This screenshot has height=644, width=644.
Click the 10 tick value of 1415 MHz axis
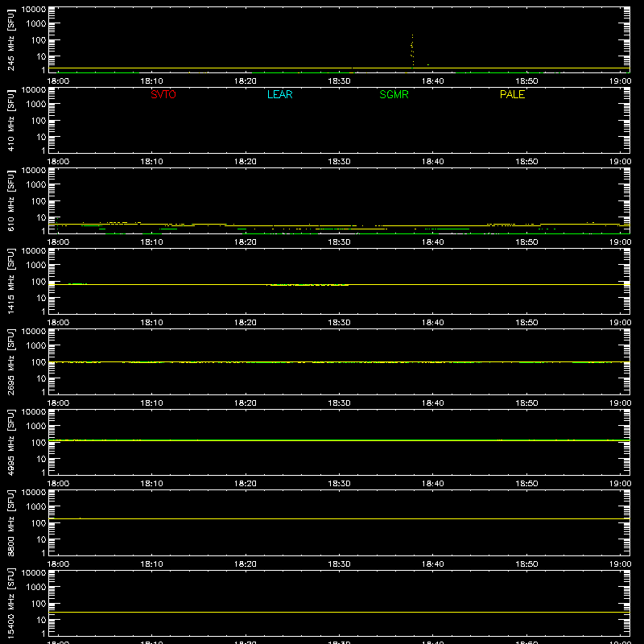tap(41, 298)
